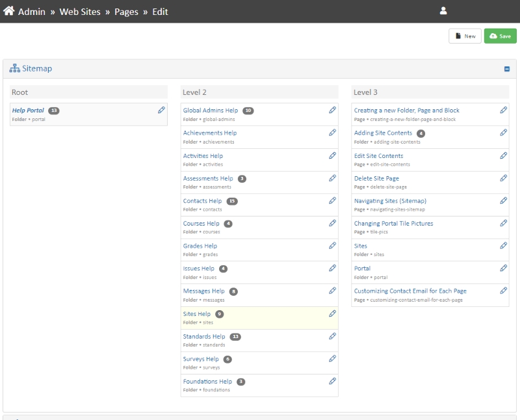Edit Delete Site Page using pencil icon
Image resolution: width=520 pixels, height=420 pixels.
(x=503, y=178)
